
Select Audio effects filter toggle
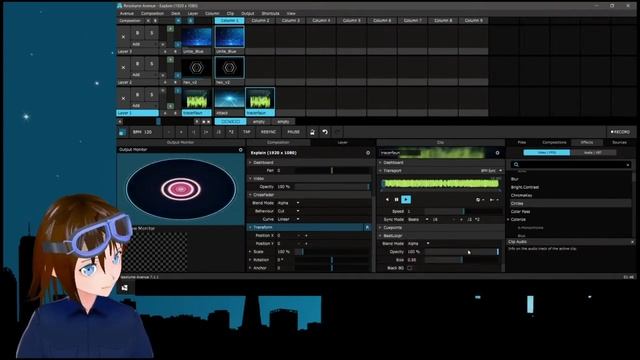click(x=593, y=153)
